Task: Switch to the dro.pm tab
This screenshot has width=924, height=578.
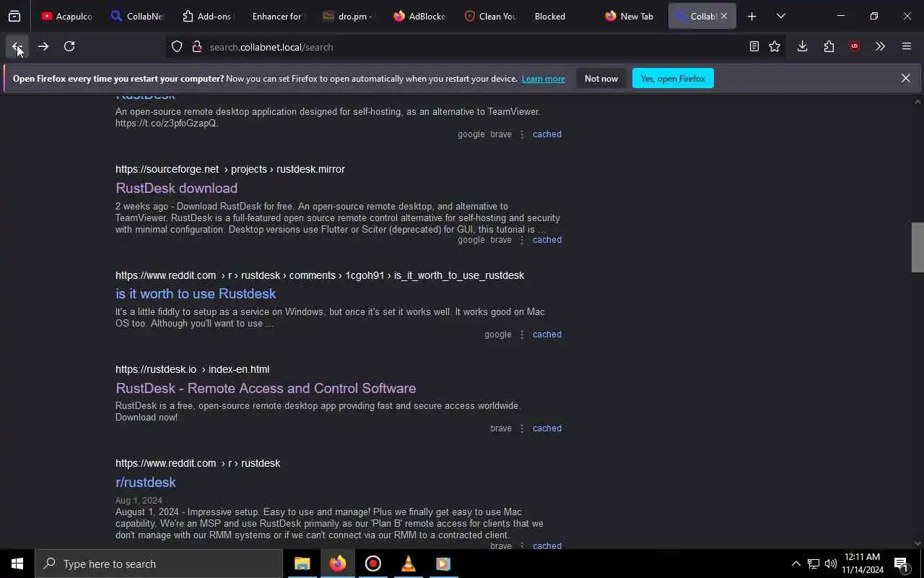Action: (x=349, y=16)
